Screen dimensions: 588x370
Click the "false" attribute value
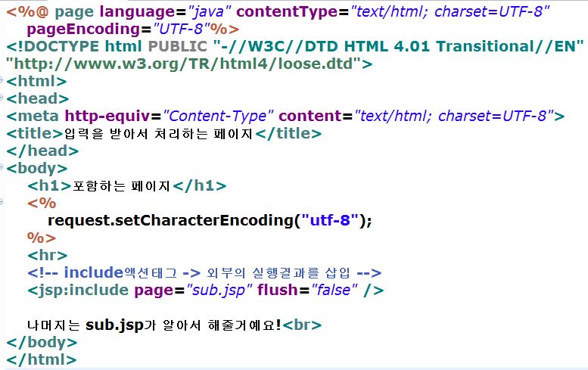coord(334,290)
